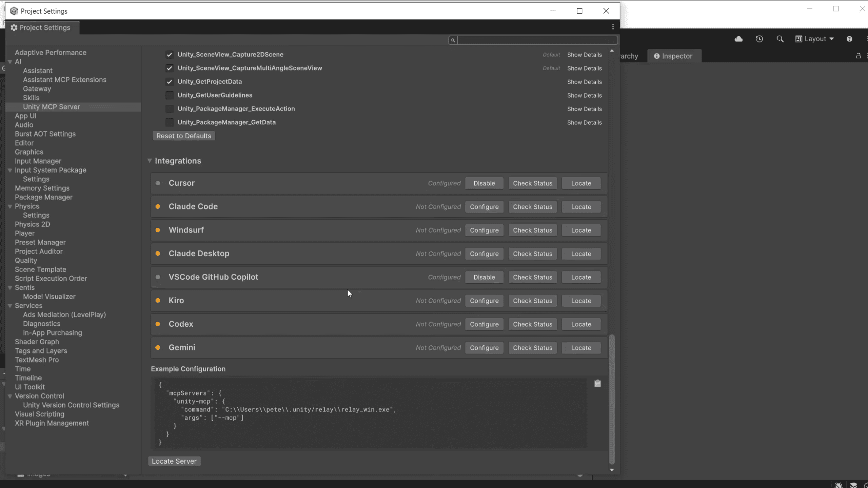Disable the Cursor integration
The height and width of the screenshot is (488, 868).
(x=484, y=183)
